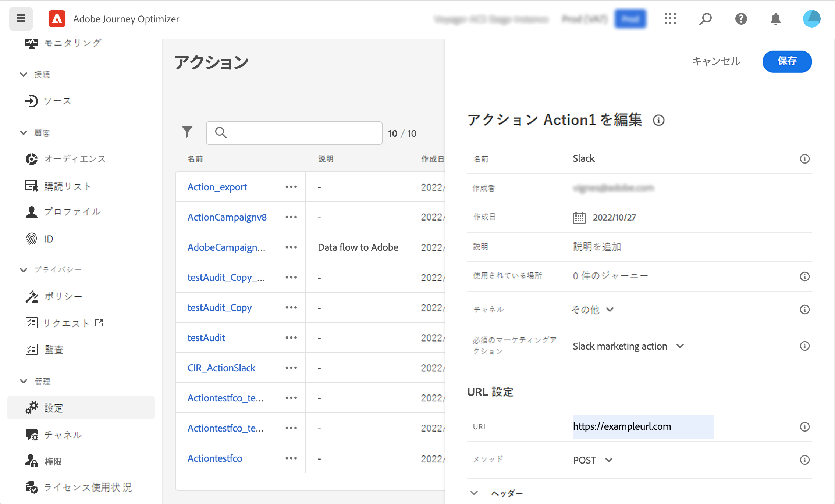Click the filter funnel icon

(x=187, y=132)
